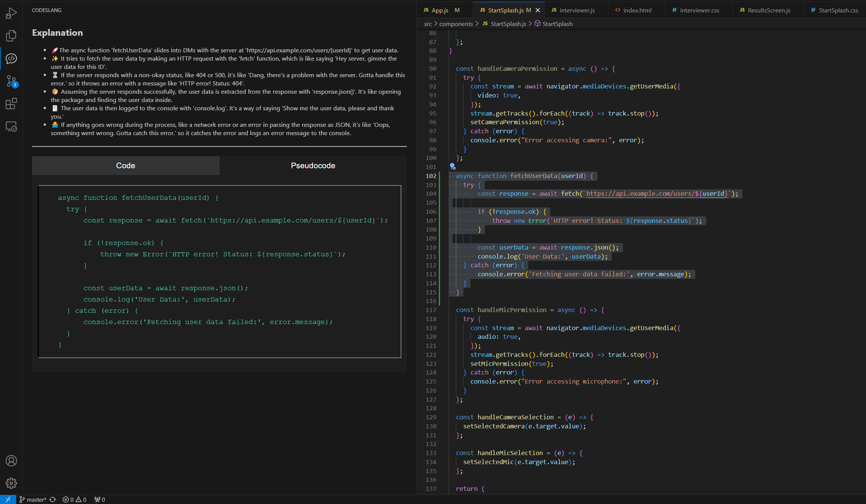Select the Code tab
Screen dimensions: 866x504
(125, 166)
